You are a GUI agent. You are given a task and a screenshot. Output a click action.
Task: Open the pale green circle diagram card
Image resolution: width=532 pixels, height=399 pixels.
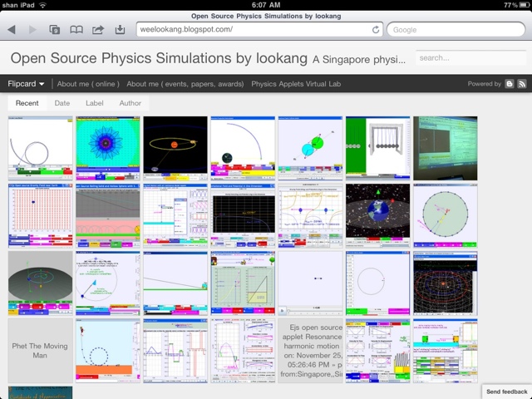pyautogui.click(x=446, y=216)
